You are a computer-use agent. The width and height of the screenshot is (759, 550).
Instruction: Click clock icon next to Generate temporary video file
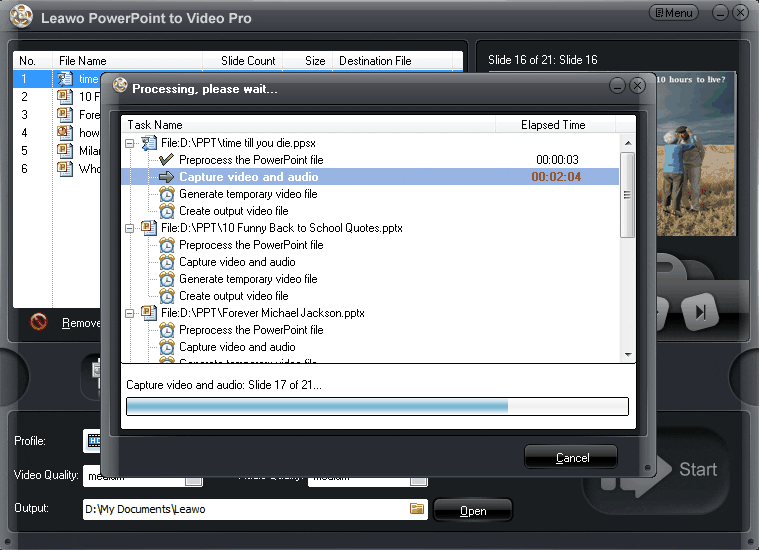tap(166, 194)
